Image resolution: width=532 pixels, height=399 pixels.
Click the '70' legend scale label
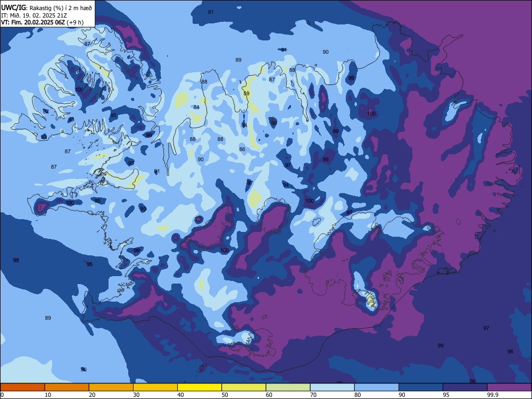click(313, 395)
